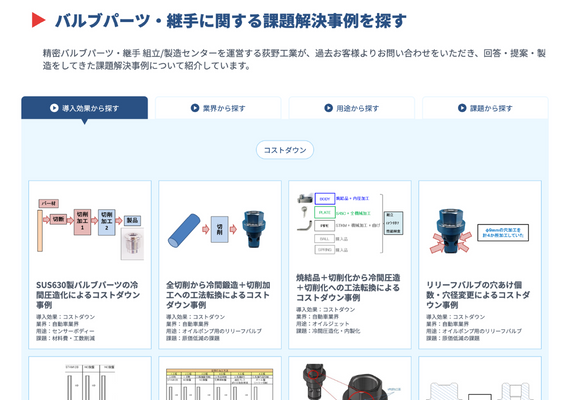
Task: Select the 導入効果から探す tab
Action: 85,108
